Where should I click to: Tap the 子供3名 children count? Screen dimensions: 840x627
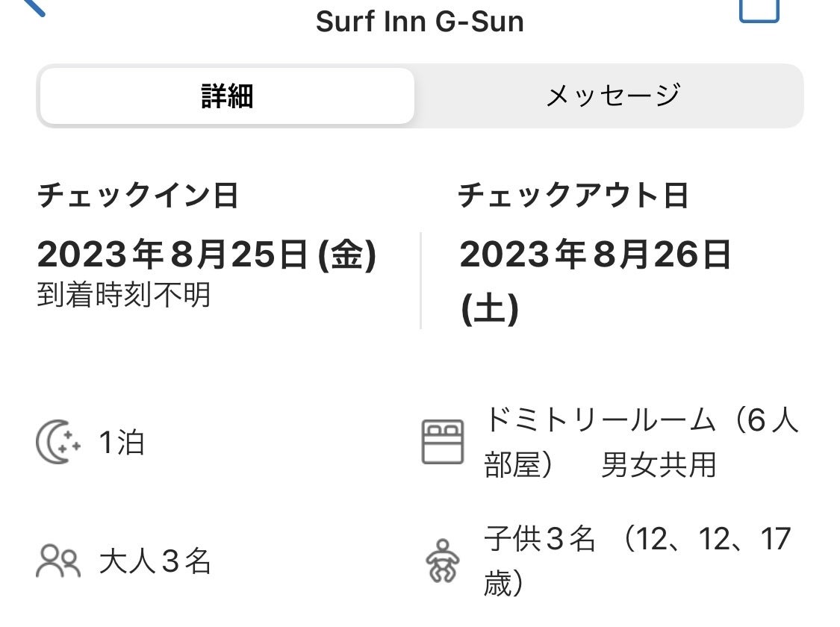pyautogui.click(x=539, y=539)
